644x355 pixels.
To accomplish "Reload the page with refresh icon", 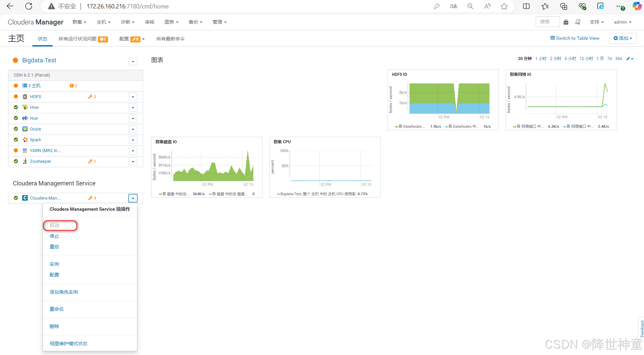I will [29, 6].
